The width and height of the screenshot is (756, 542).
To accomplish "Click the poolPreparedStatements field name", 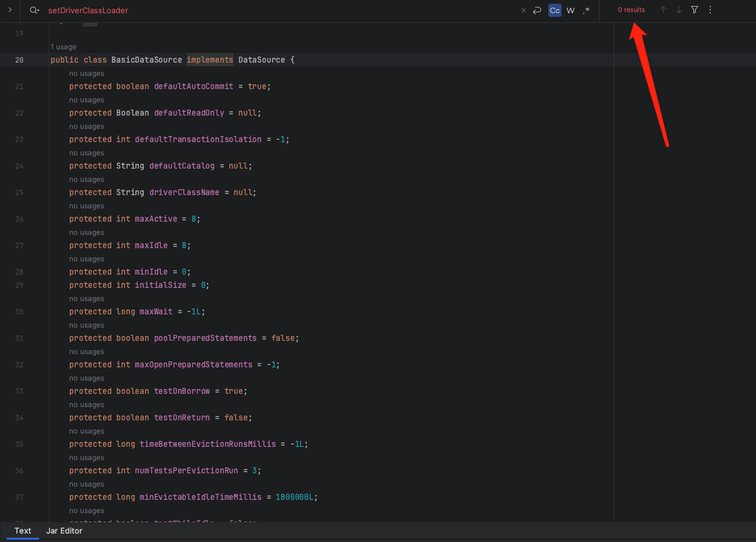I will pyautogui.click(x=205, y=338).
